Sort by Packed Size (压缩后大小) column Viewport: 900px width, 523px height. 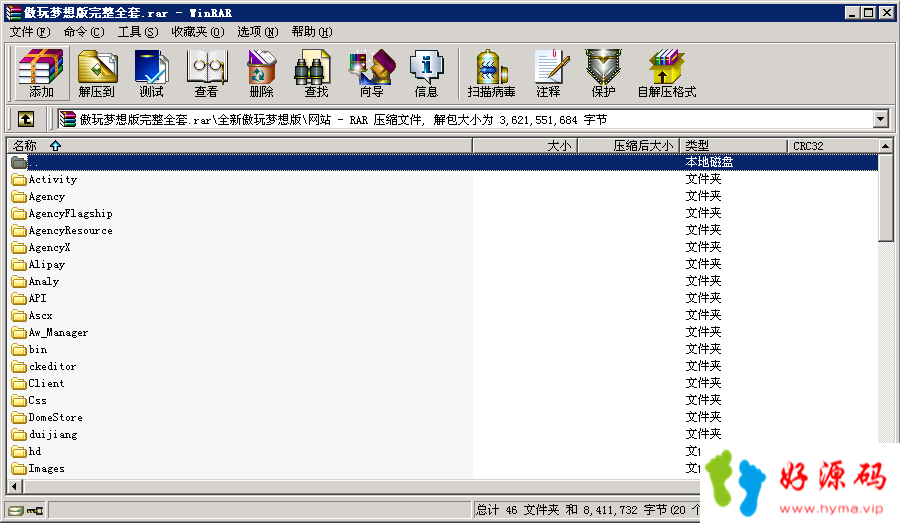pyautogui.click(x=629, y=146)
